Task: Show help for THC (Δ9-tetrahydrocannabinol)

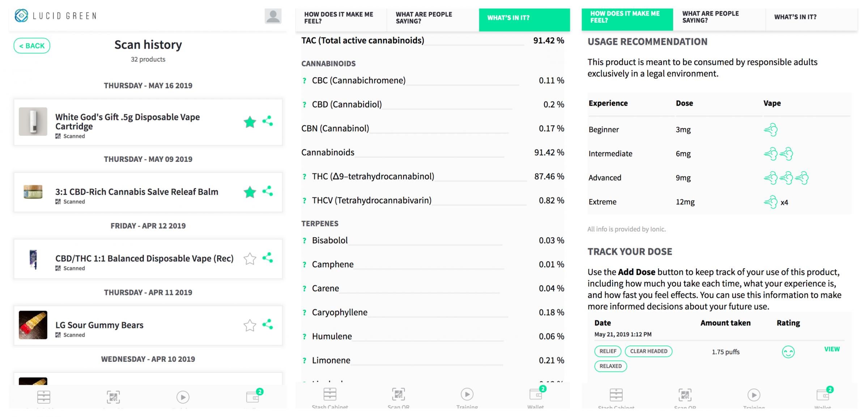Action: 304,177
